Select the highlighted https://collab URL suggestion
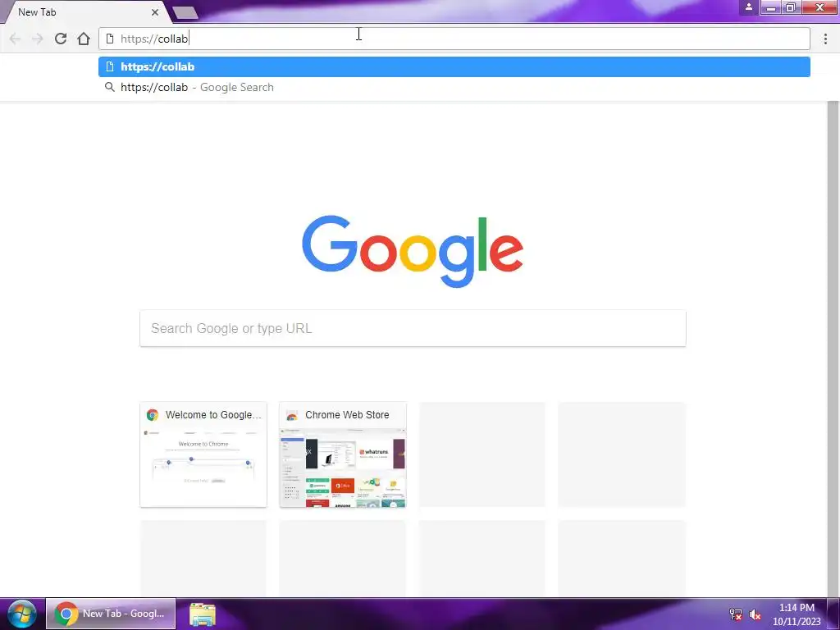This screenshot has height=630, width=840. (454, 67)
